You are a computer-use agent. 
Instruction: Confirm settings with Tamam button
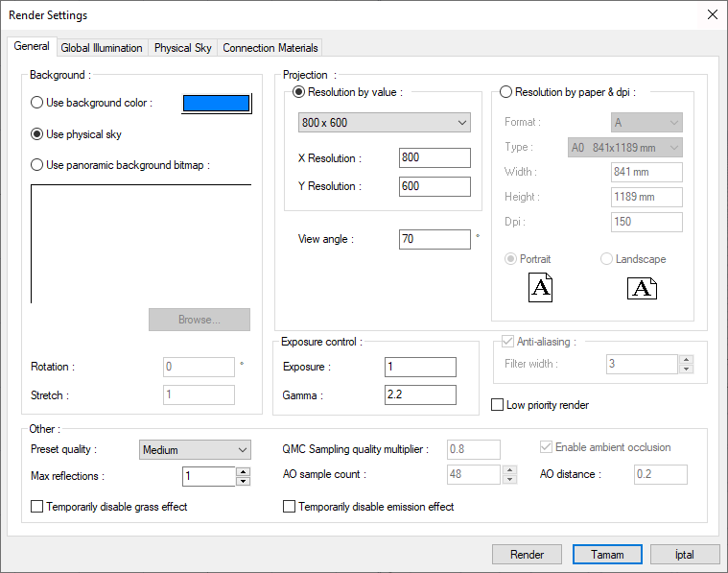click(x=607, y=554)
